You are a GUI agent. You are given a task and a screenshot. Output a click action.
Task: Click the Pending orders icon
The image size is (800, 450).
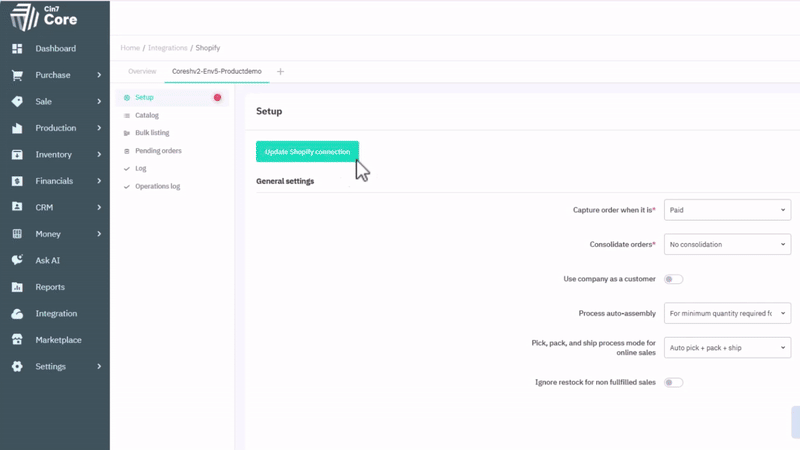[x=127, y=151]
